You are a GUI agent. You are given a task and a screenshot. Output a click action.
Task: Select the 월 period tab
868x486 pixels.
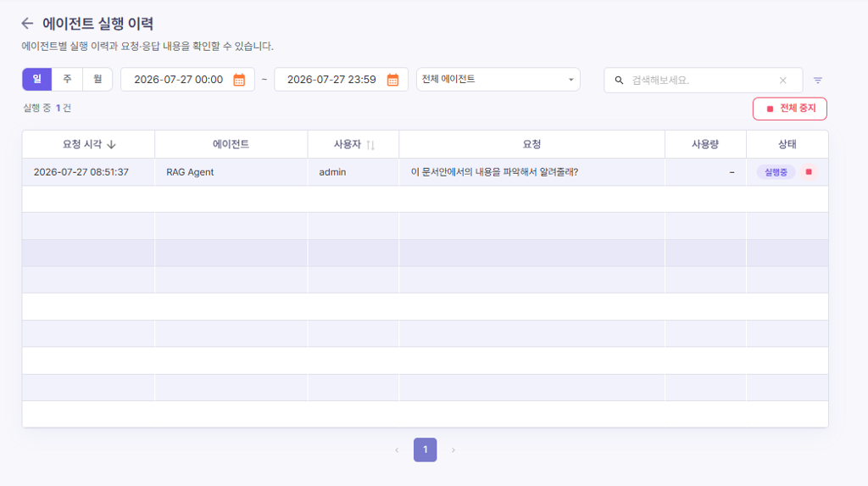pos(97,79)
